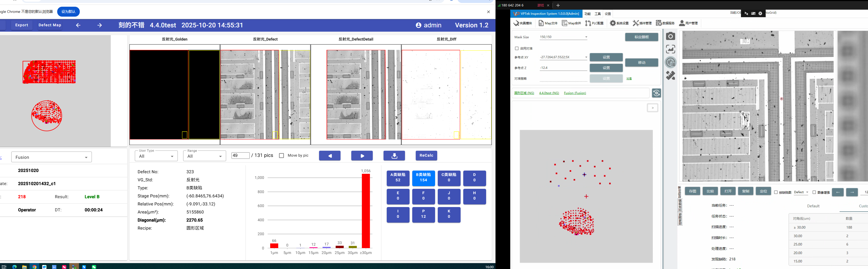
Task: Click the camera capture icon
Action: 671,36
